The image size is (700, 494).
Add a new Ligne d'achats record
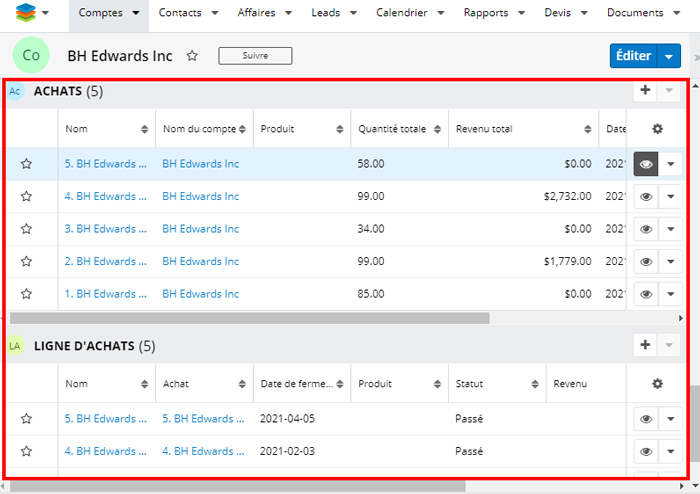645,345
